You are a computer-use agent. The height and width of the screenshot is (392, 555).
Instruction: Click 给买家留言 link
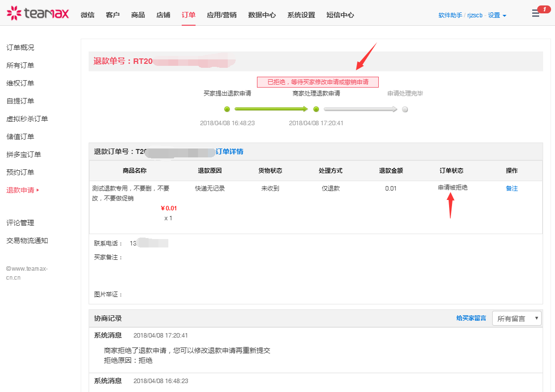(x=471, y=318)
